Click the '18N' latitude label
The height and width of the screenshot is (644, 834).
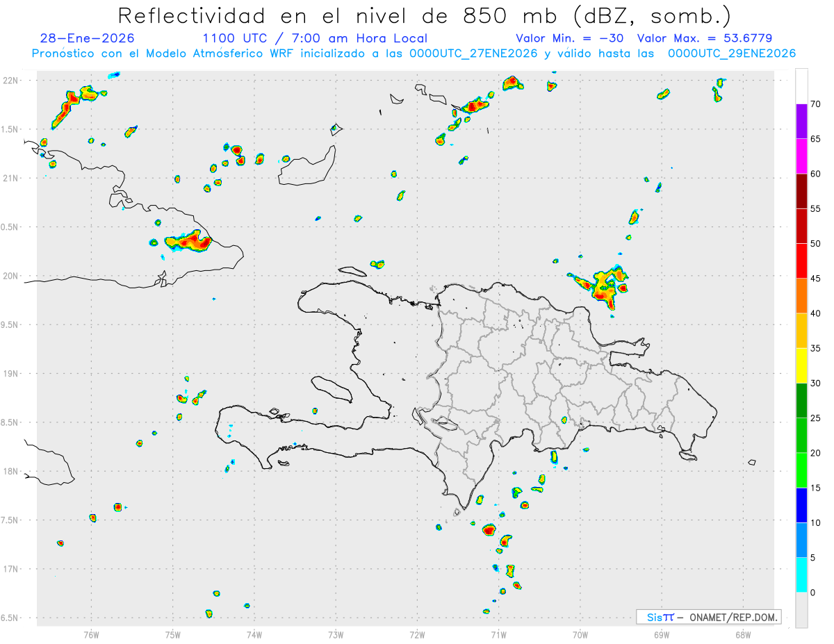pyautogui.click(x=11, y=471)
